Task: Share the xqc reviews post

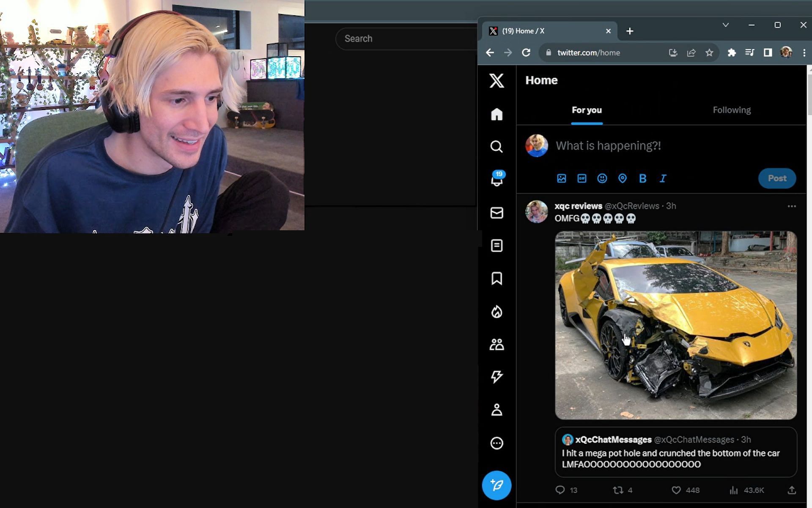Action: 792,490
